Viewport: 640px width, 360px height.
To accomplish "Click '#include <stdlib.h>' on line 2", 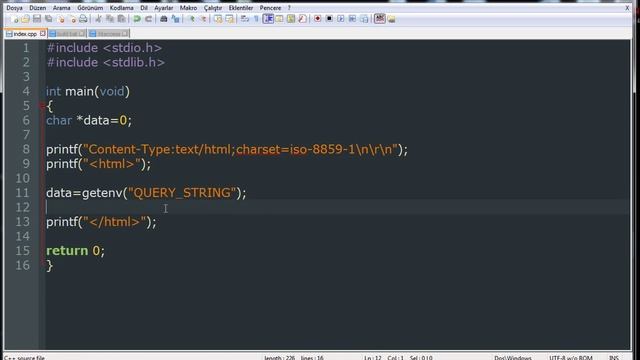I will coord(105,62).
